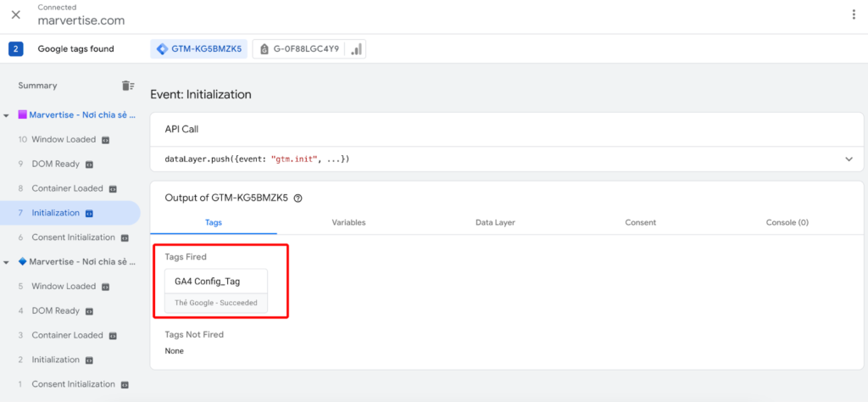Select the GTM-KG5BMZK5 container chip
Image resolution: width=868 pixels, height=402 pixels.
(199, 48)
